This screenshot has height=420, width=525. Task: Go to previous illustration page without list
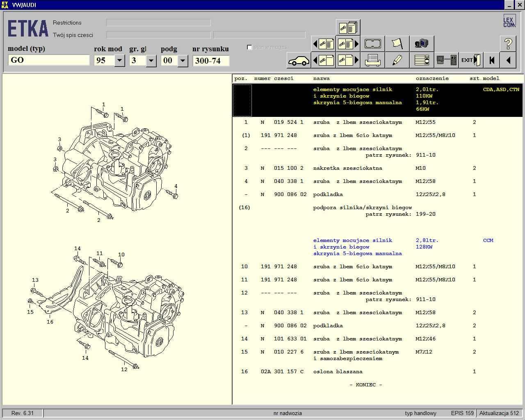[x=323, y=60]
